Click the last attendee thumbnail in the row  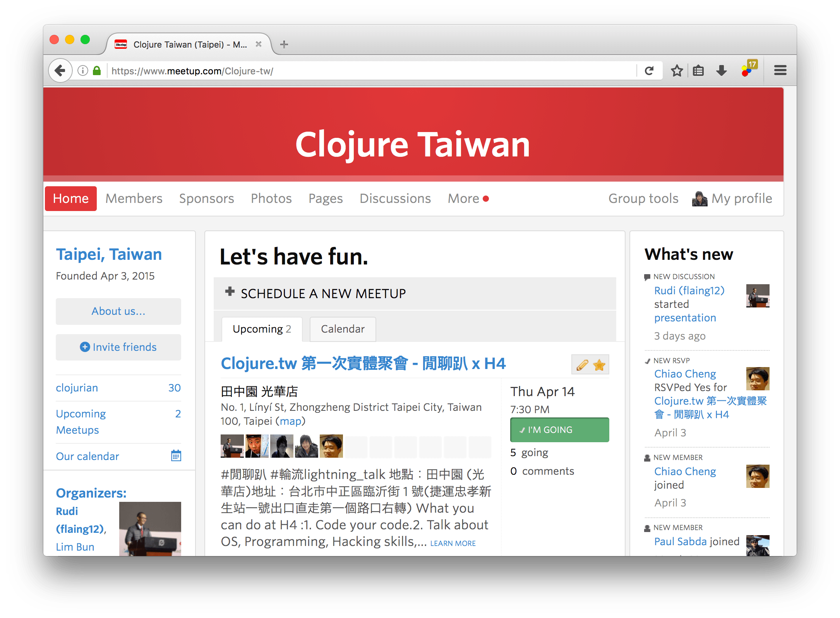tap(331, 446)
